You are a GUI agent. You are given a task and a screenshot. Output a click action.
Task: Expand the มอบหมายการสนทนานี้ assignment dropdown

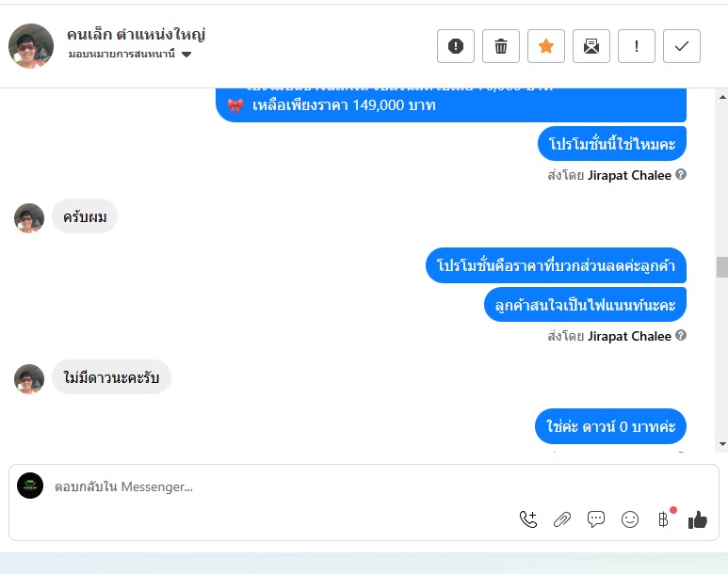click(130, 54)
